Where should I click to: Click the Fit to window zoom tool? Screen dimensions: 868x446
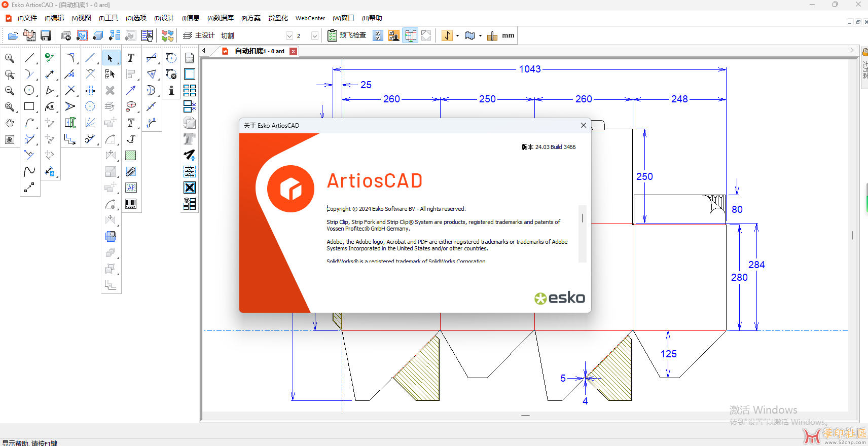point(10,106)
